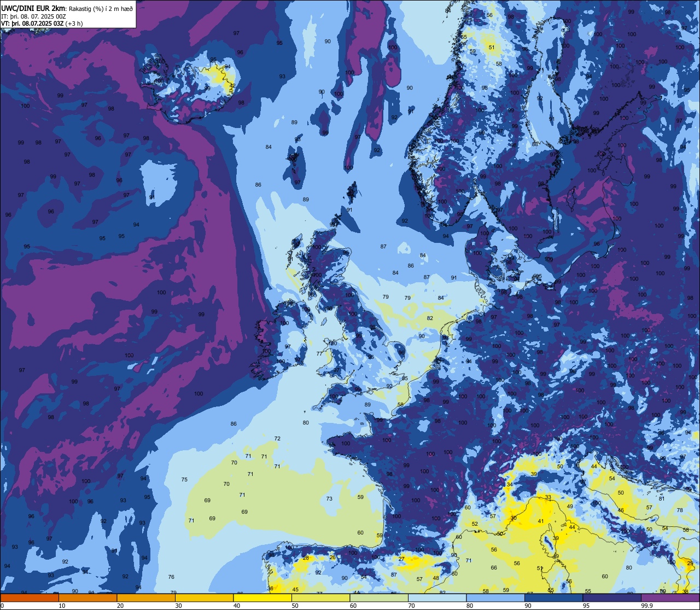Click the legend tick label 30
This screenshot has height=610, width=700.
click(178, 606)
